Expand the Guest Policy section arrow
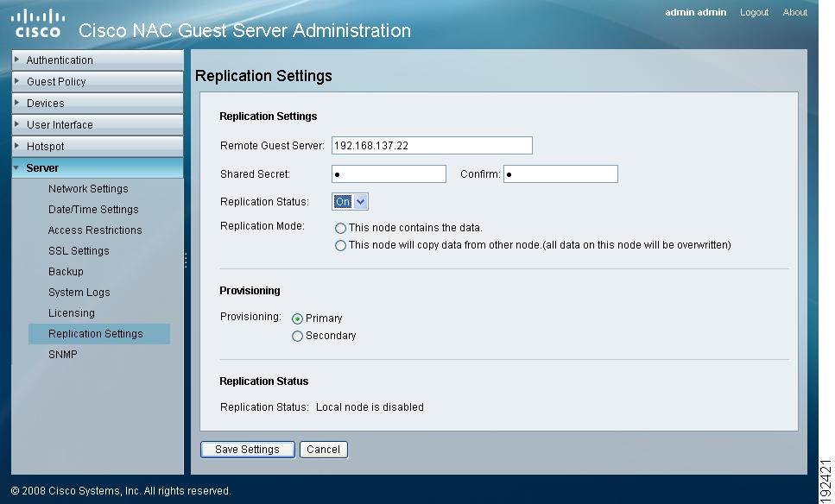Screen dimensions: 835x504 (x=17, y=81)
